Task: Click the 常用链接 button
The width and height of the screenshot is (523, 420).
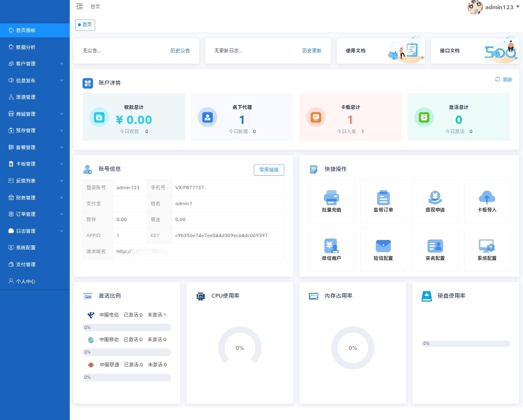Action: 269,170
